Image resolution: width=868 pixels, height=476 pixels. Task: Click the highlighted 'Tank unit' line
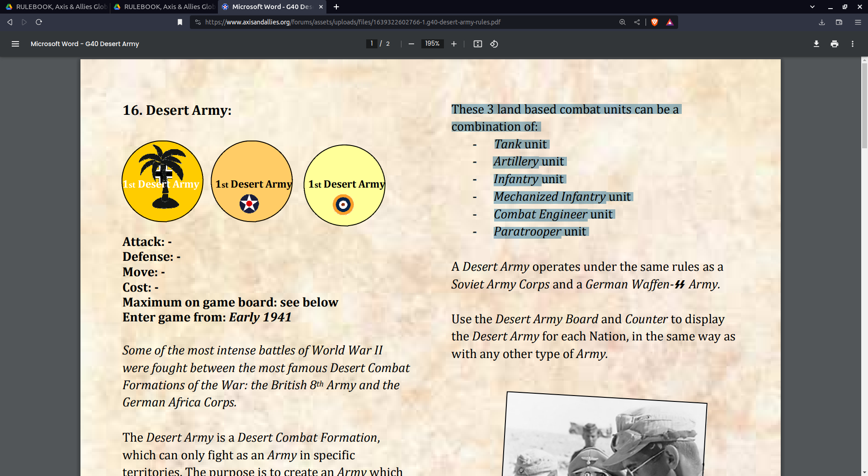520,144
